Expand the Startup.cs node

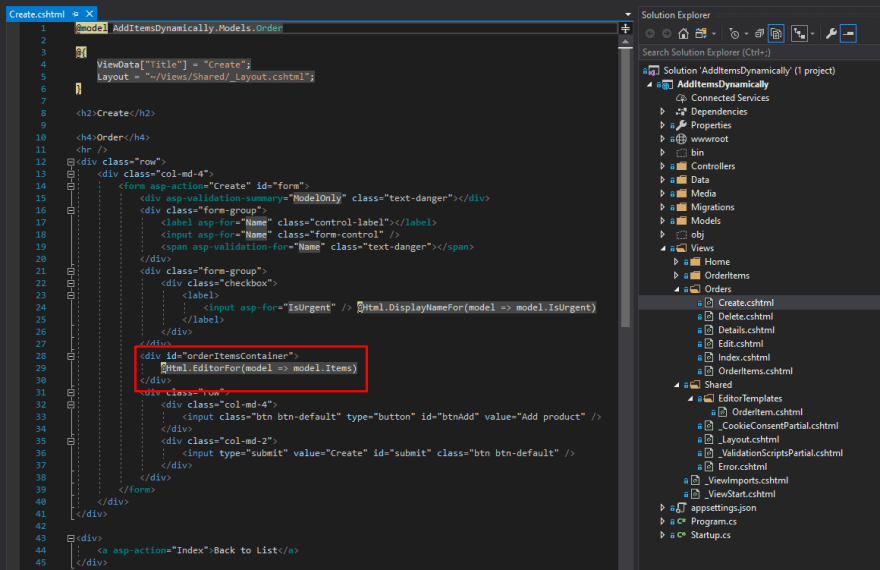point(663,535)
